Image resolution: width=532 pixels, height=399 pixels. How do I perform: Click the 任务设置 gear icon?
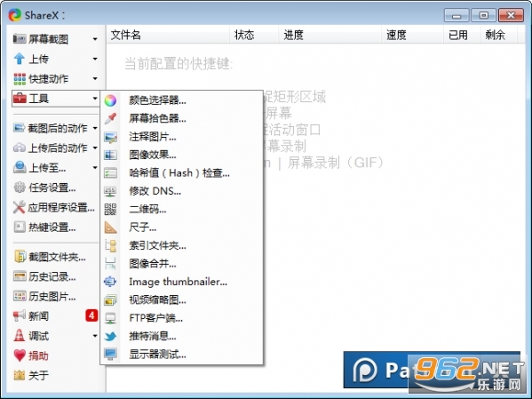click(20, 188)
